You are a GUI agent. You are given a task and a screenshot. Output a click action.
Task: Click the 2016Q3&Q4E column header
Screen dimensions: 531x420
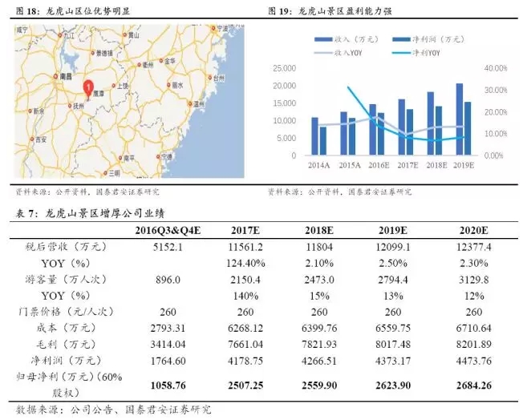168,231
